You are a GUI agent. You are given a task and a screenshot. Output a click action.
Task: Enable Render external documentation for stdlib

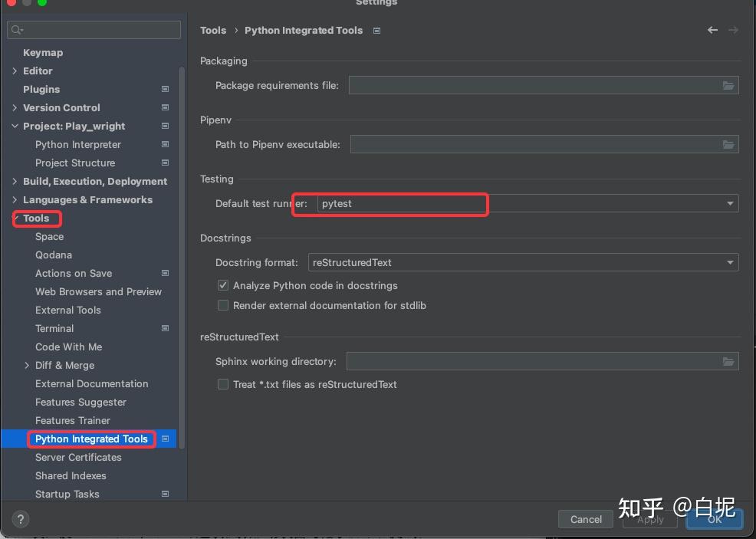point(223,305)
